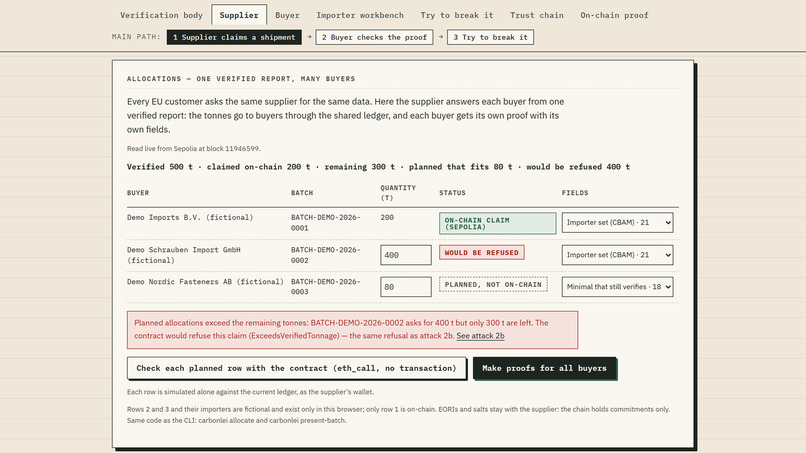806x453 pixels.
Task: Click Check each planned row with the contract
Action: [297, 368]
